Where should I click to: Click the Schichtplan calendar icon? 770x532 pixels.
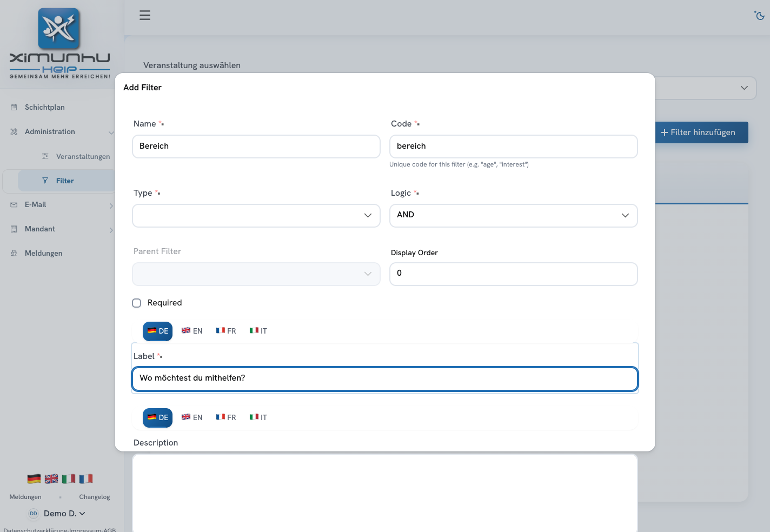pos(14,108)
